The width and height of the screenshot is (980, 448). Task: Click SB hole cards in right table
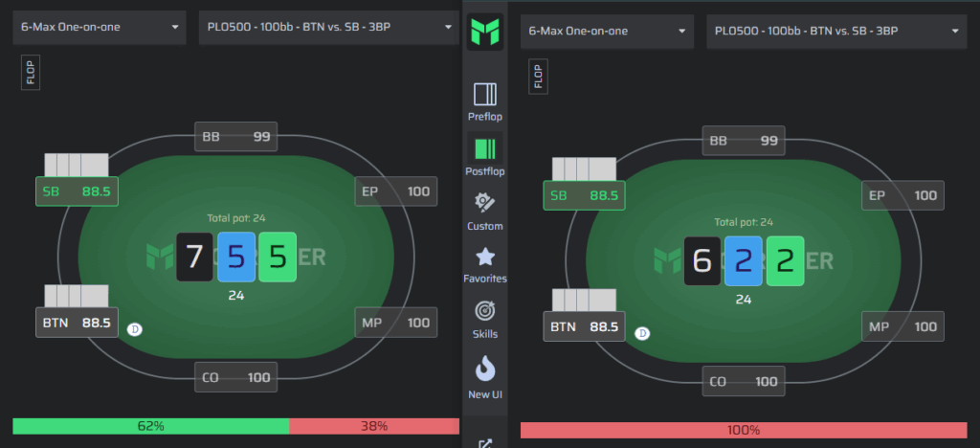pos(584,168)
